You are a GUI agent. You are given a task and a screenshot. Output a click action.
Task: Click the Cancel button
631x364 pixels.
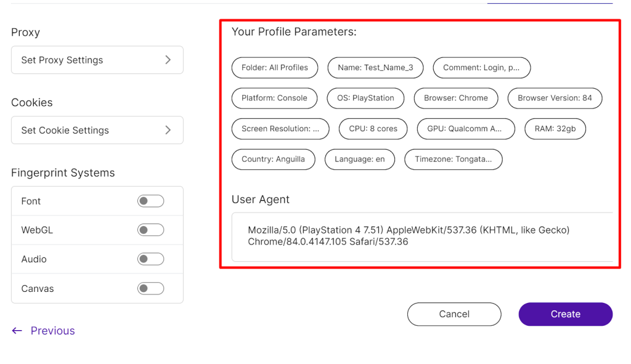click(x=454, y=314)
